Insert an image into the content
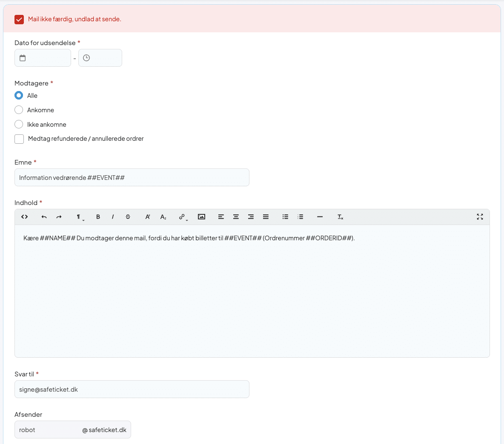Screen dimensions: 504x444 pos(202,217)
